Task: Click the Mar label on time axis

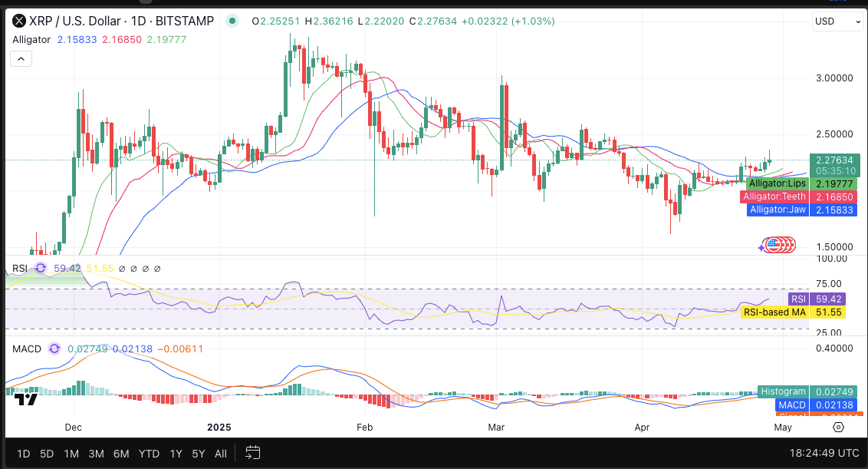Action: (x=497, y=428)
